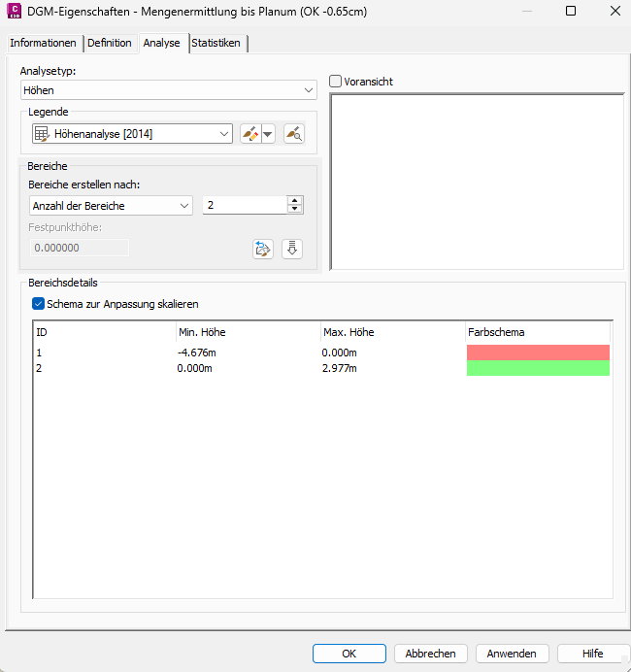Click the red color swatch of range 1
This screenshot has height=672, width=631.
tap(538, 353)
